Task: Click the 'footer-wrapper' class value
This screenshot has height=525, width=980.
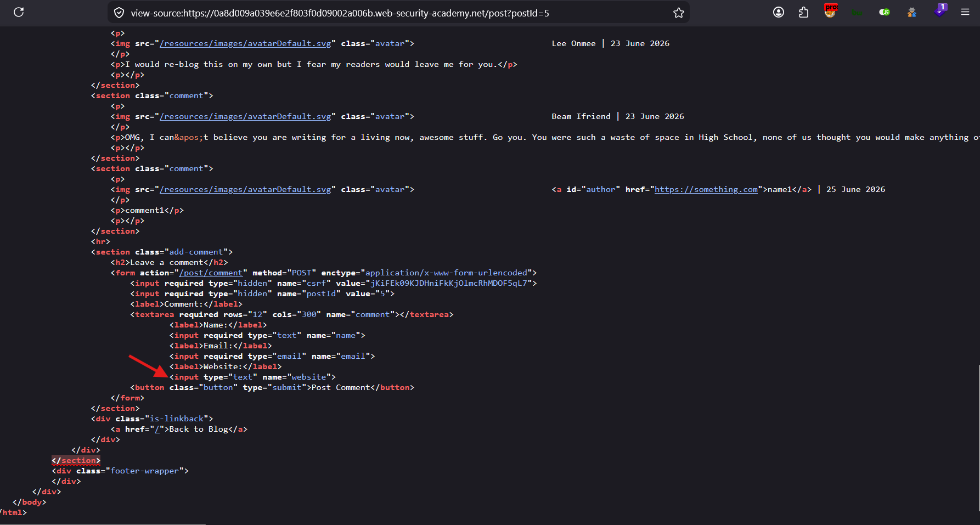Action: coord(145,471)
